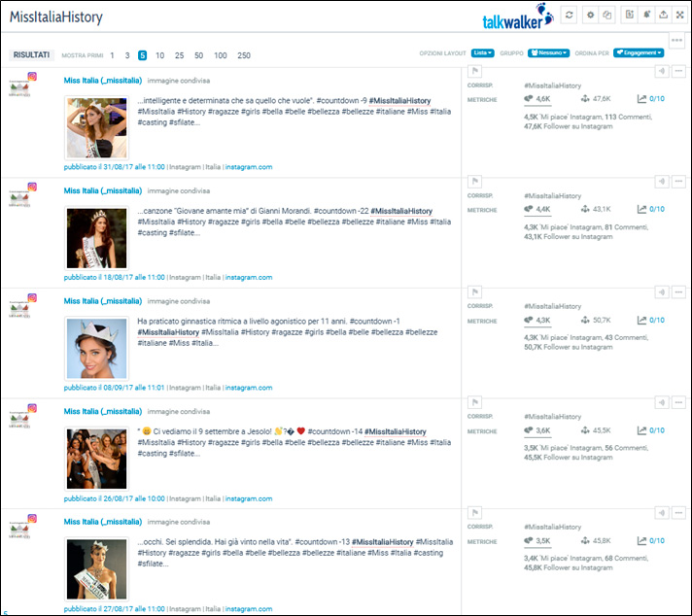Screen dimensions: 692x616
Task: Open thumbnail of countdown -9 post
Action: click(96, 128)
